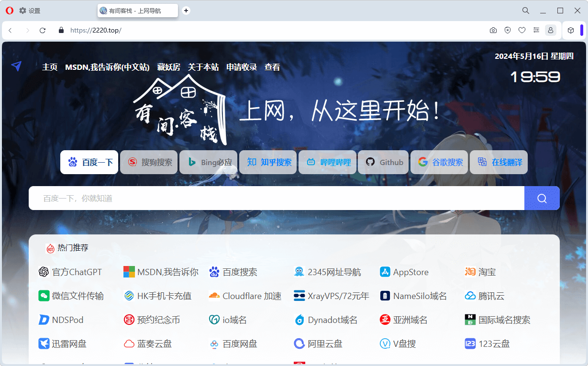Open the 淘宝 link

click(x=480, y=272)
